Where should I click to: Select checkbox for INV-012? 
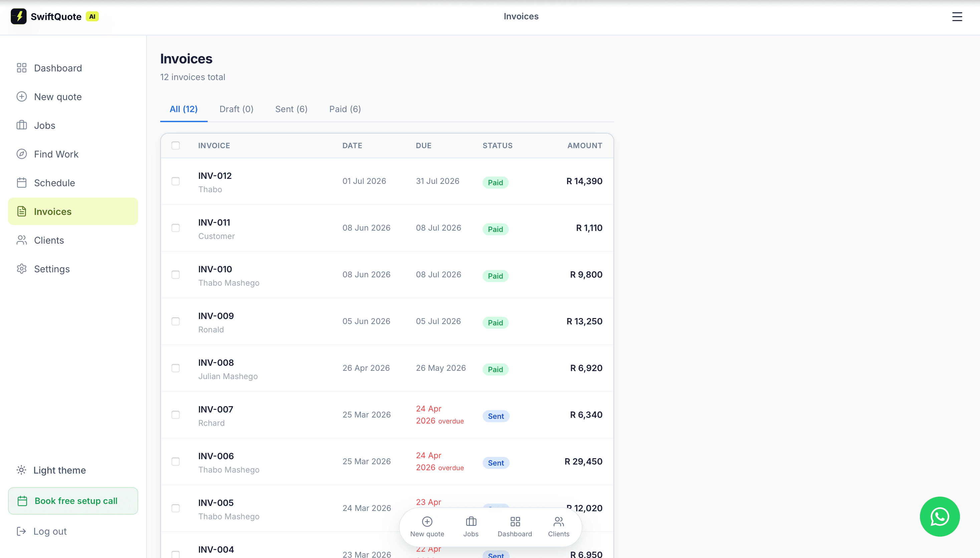(x=176, y=181)
